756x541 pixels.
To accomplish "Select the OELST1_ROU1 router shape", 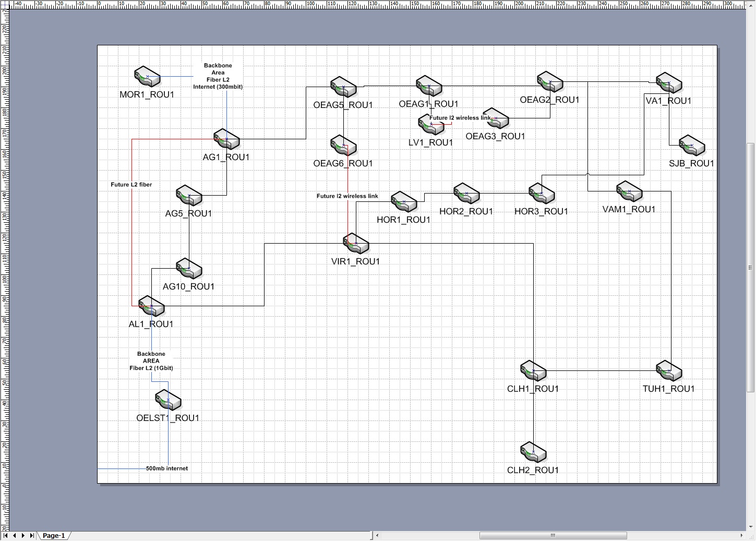I will (x=167, y=400).
